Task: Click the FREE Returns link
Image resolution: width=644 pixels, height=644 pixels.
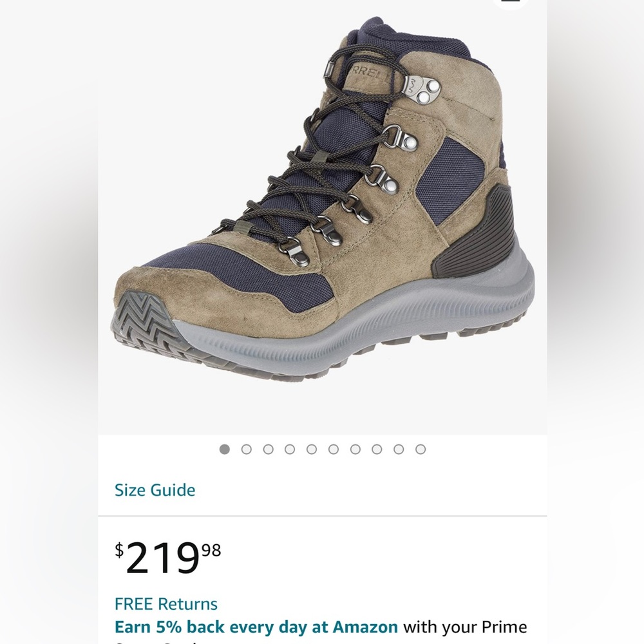Action: pos(166,604)
